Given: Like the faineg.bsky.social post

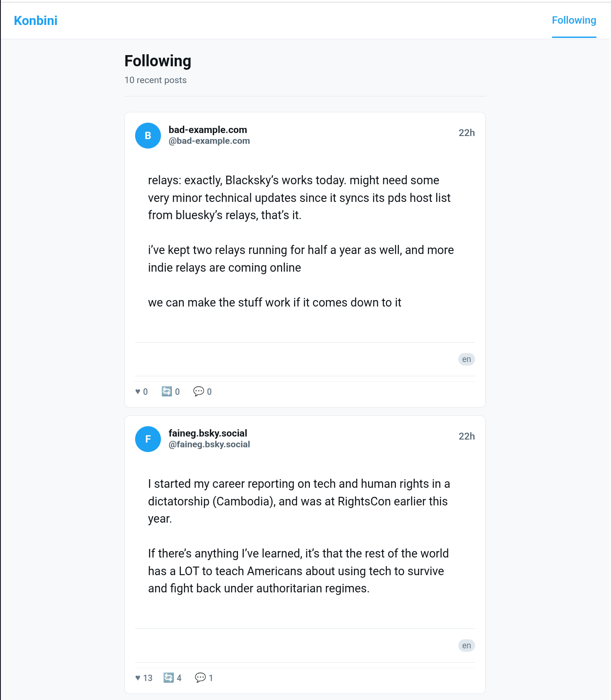Looking at the screenshot, I should pyautogui.click(x=144, y=678).
